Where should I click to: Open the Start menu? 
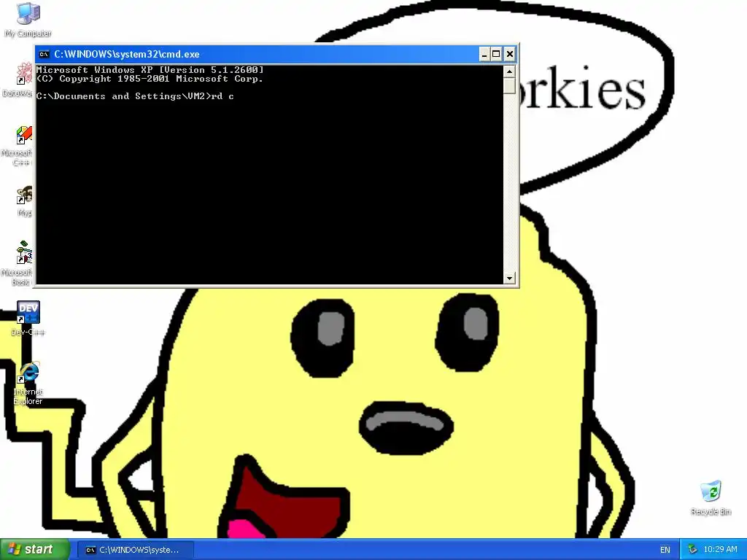[x=35, y=550]
